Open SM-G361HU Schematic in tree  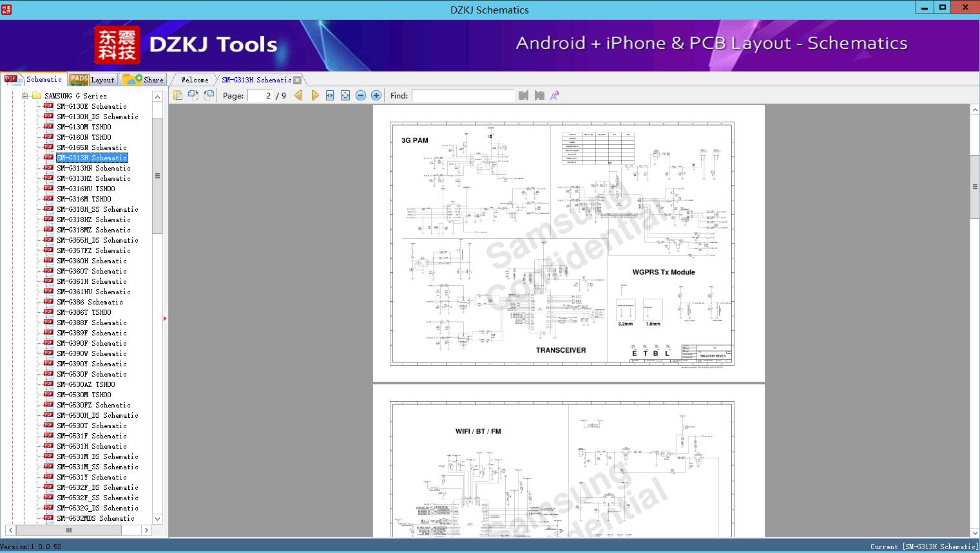point(93,292)
